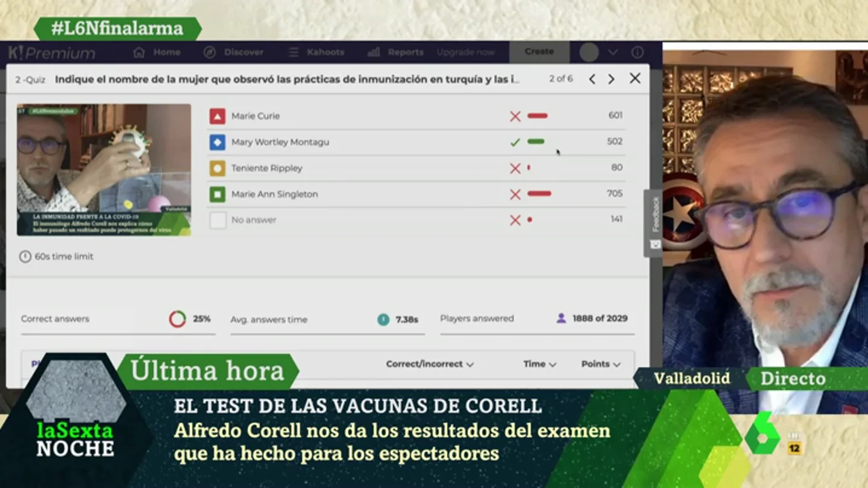
Task: Click the 60s time limit clock icon
Action: pyautogui.click(x=25, y=257)
